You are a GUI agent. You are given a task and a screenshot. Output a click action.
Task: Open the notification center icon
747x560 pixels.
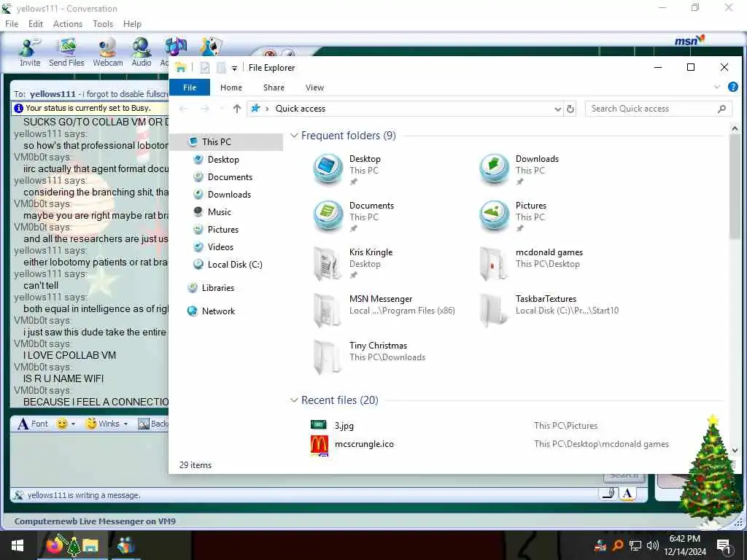coord(724,545)
